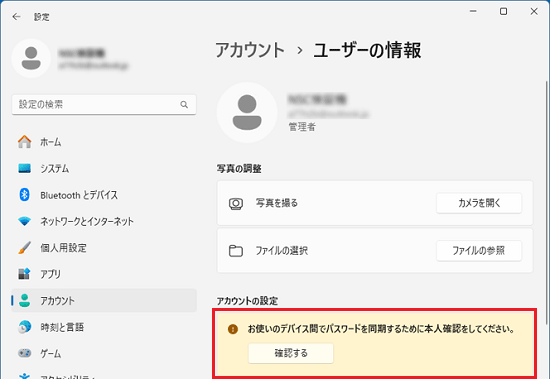This screenshot has height=379, width=550.
Task: Click the Gaming controller icon
Action: (x=25, y=353)
